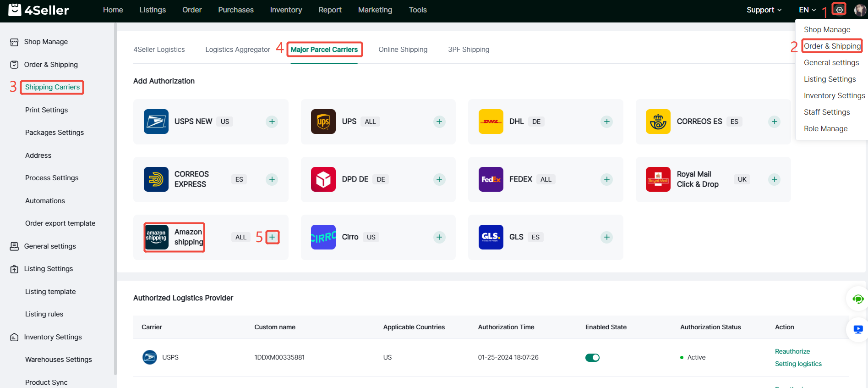
Task: Click the GLS carrier logo
Action: pos(491,237)
